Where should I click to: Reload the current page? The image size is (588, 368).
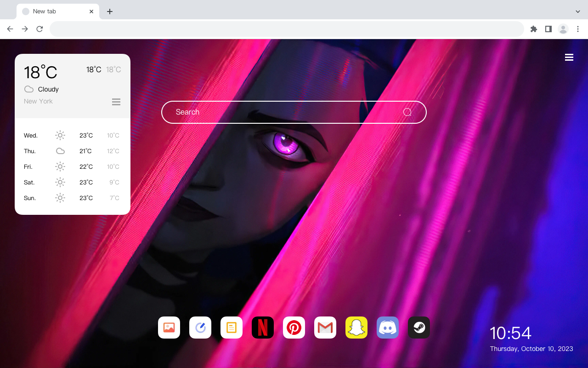pos(40,29)
